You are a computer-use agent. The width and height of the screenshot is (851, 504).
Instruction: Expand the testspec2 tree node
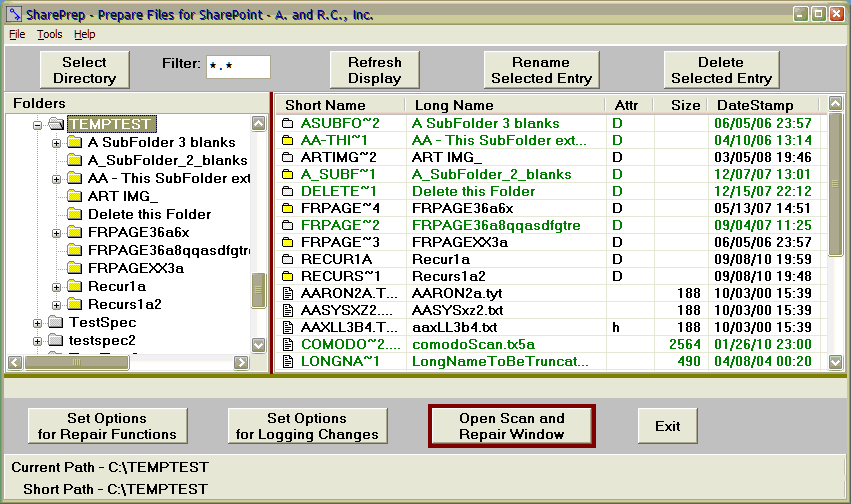37,341
